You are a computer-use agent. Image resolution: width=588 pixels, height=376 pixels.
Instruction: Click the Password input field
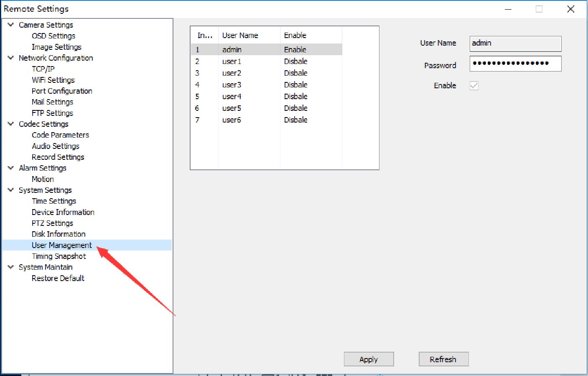pyautogui.click(x=515, y=64)
